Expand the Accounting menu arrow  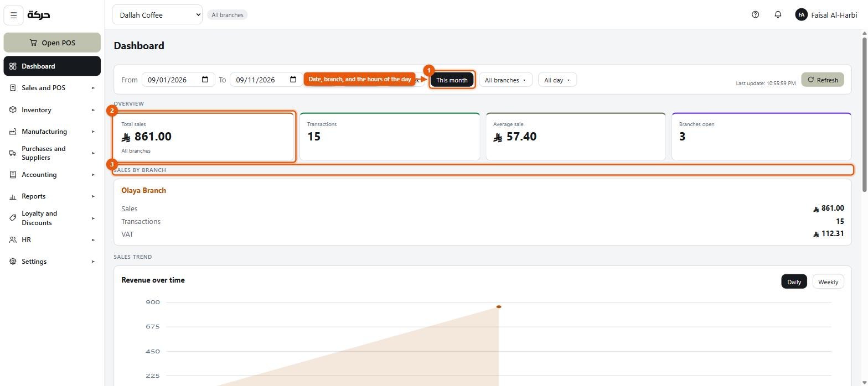[93, 175]
